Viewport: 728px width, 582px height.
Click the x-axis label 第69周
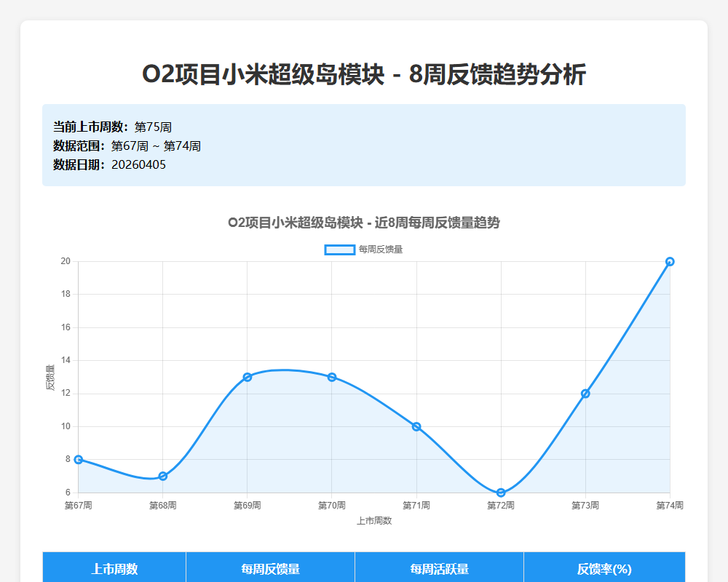click(248, 506)
